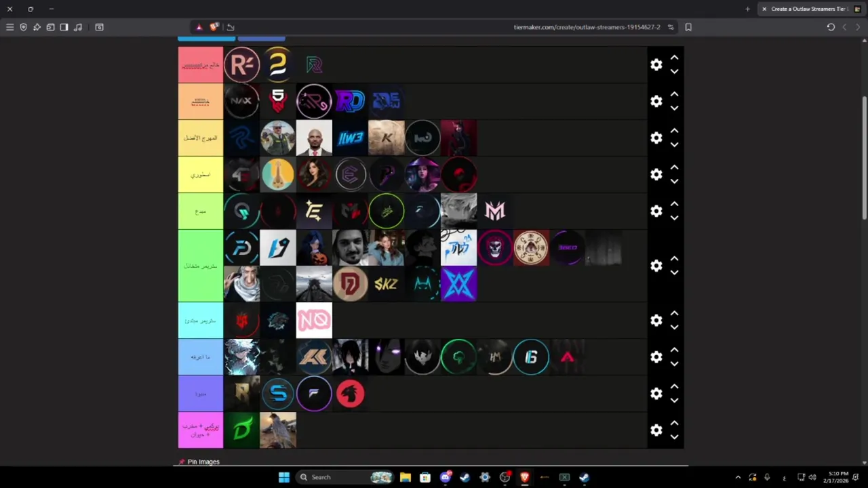Screen dimensions: 868x488
Task: Click the shield icon beside the hamburger menu
Action: tap(23, 27)
